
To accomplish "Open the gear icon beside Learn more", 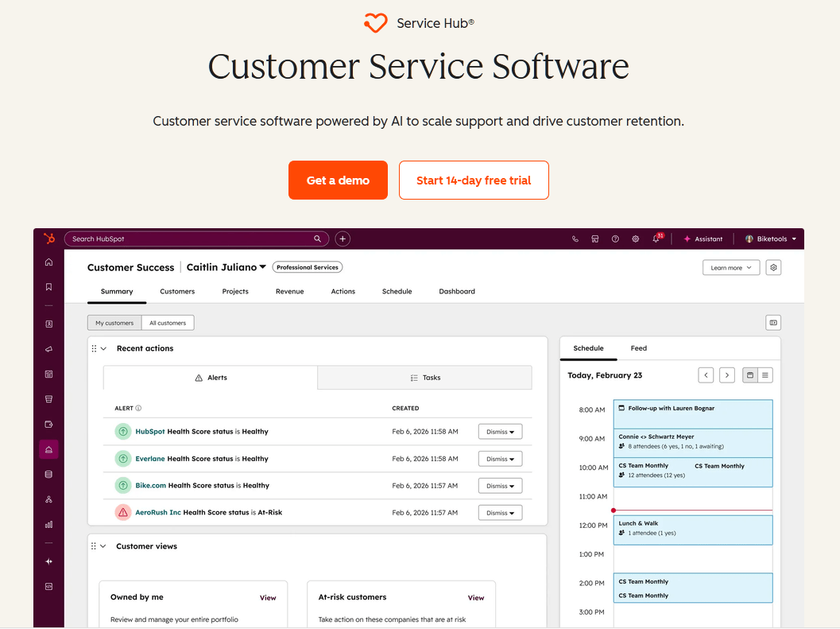I will click(x=773, y=267).
